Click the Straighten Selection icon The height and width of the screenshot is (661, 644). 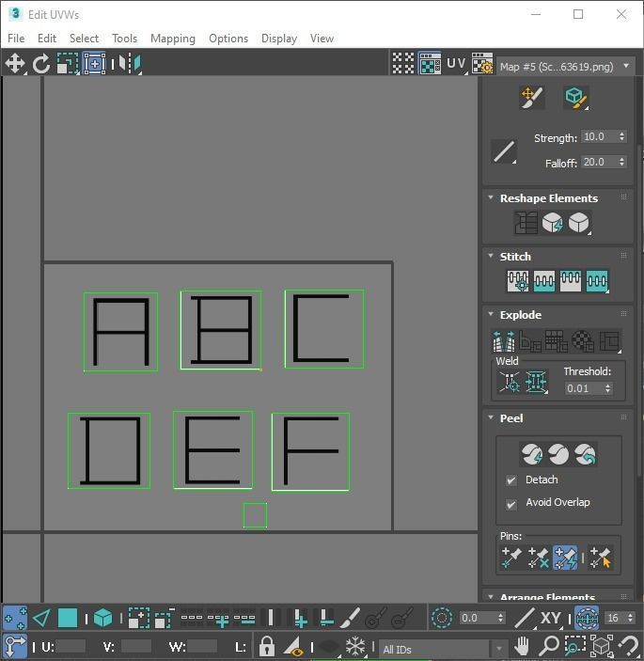tap(526, 223)
